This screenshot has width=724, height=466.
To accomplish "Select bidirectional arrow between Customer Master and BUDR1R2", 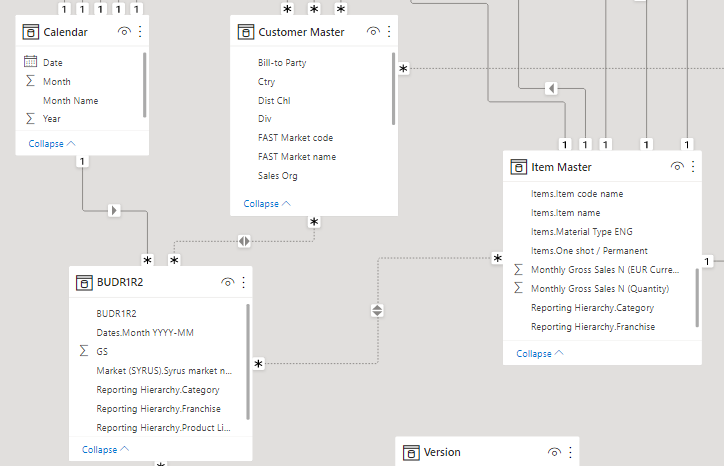I will [244, 241].
